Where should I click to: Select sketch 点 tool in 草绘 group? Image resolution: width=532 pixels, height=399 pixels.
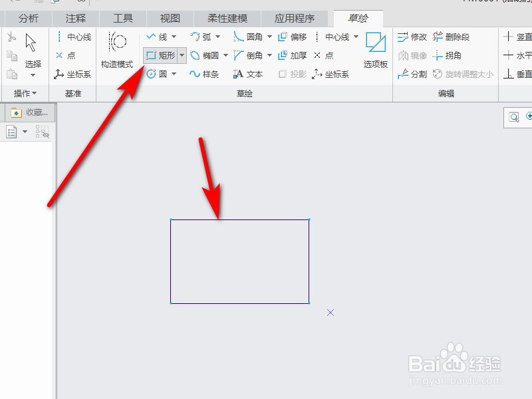point(324,55)
